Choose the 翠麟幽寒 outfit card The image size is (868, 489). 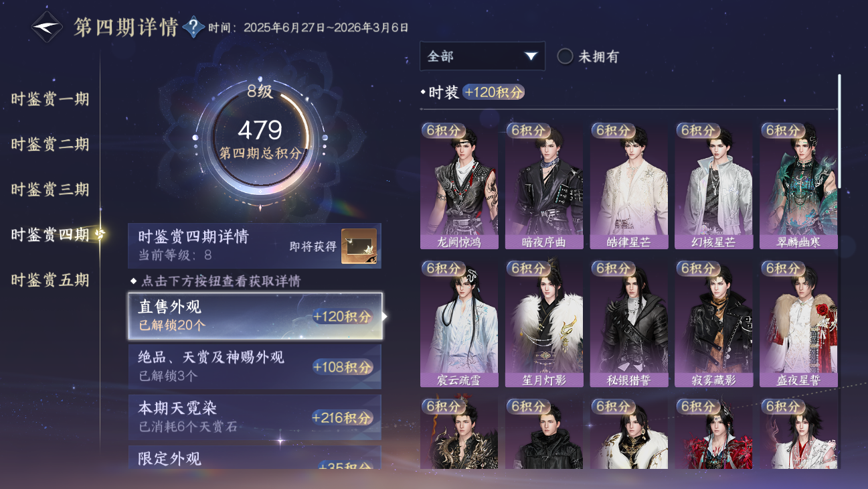point(798,186)
